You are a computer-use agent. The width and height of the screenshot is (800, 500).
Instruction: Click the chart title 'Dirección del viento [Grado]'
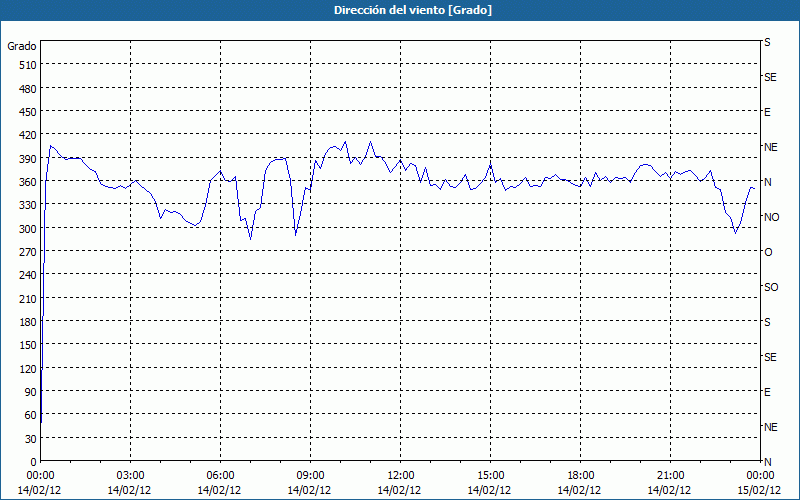(413, 10)
